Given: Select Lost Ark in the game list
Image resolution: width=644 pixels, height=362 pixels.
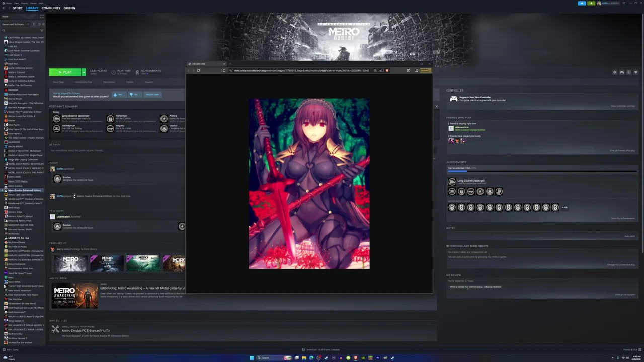Looking at the screenshot, I should (x=13, y=46).
